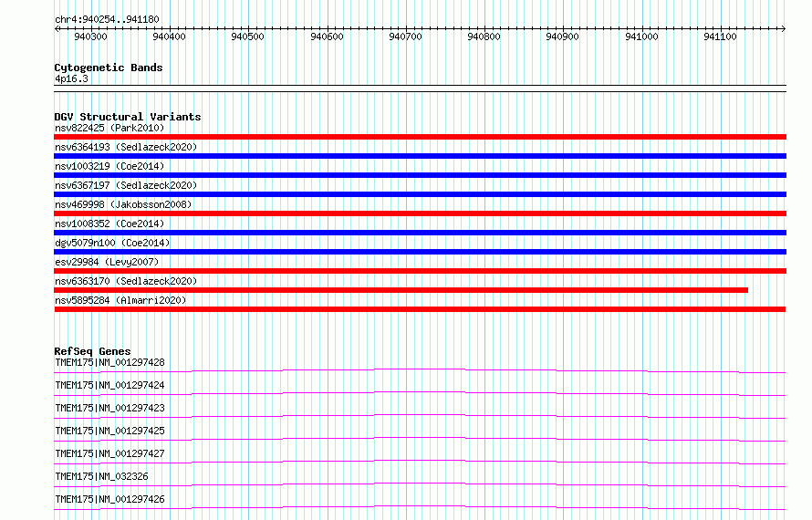Viewport: 812px width, 520px height.
Task: Click the chr4:940254..941180 region label
Action: (x=107, y=19)
